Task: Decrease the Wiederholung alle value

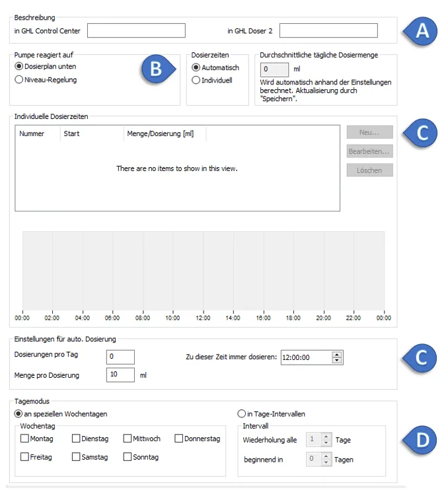Action: pos(326,443)
